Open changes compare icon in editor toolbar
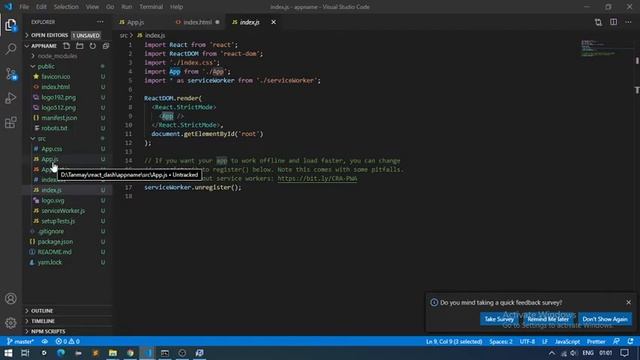The height and width of the screenshot is (360, 640). [x=598, y=22]
